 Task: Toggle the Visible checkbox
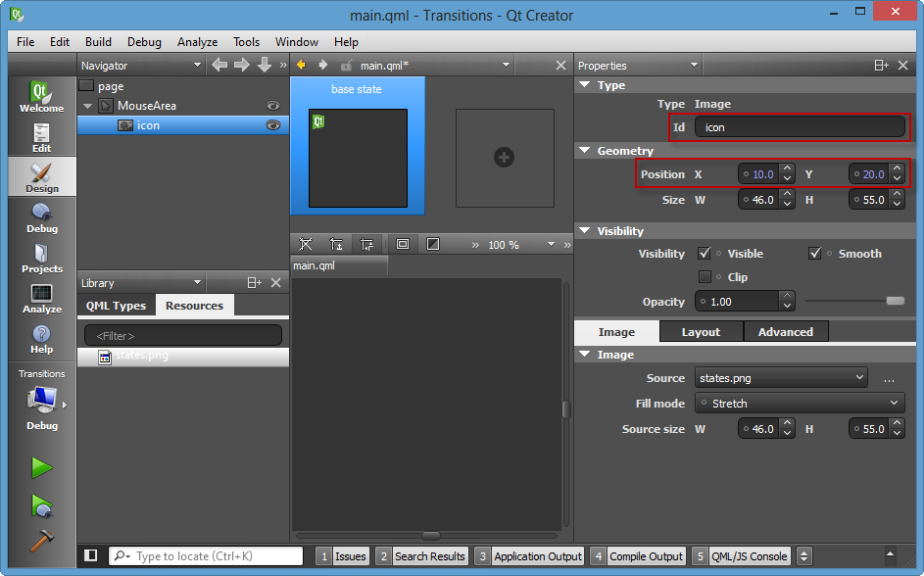pos(705,254)
